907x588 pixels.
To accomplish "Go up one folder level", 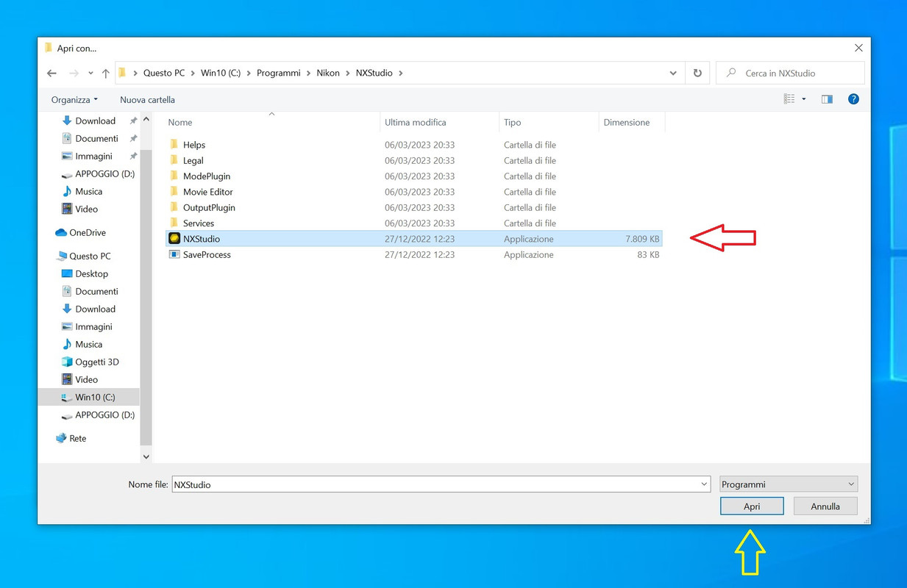I will tap(106, 73).
